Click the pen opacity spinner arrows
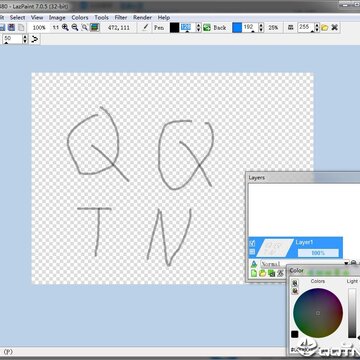Image resolution: width=360 pixels, height=360 pixels. pyautogui.click(x=198, y=28)
